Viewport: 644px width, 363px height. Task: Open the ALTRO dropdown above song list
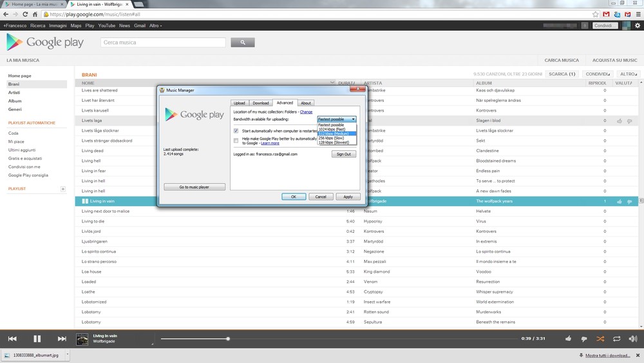click(629, 74)
